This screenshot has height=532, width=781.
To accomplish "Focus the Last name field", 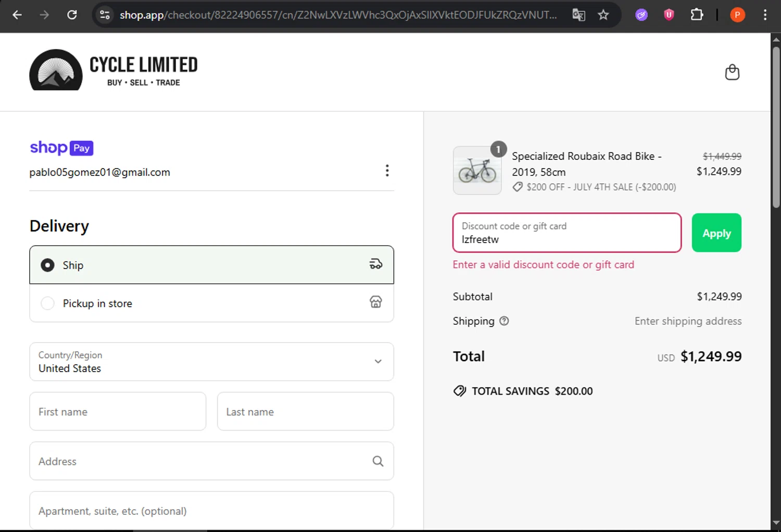I will 305,411.
